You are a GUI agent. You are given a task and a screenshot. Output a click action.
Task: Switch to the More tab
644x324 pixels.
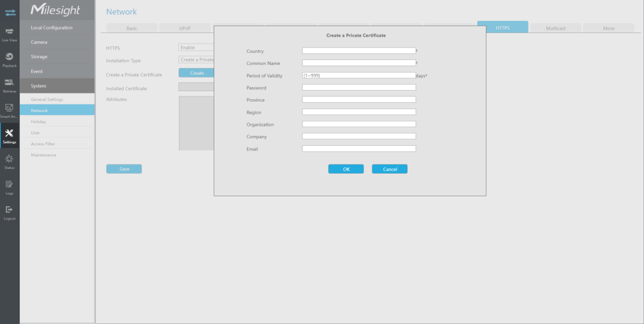click(x=609, y=28)
